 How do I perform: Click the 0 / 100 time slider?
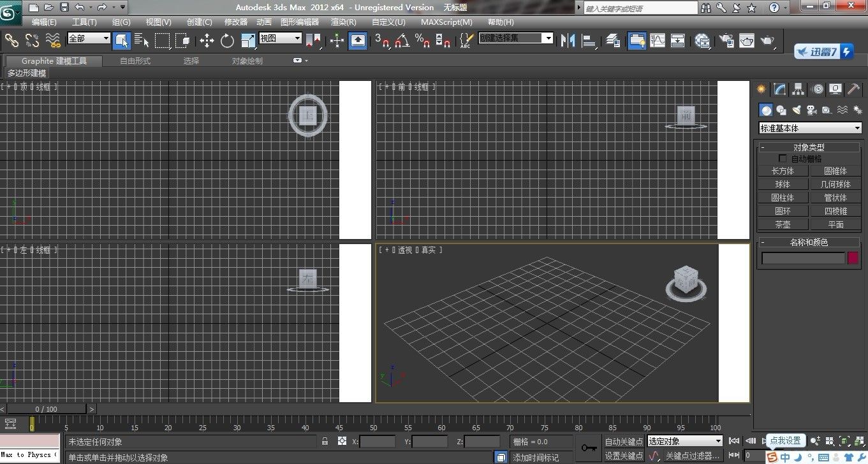pos(46,409)
